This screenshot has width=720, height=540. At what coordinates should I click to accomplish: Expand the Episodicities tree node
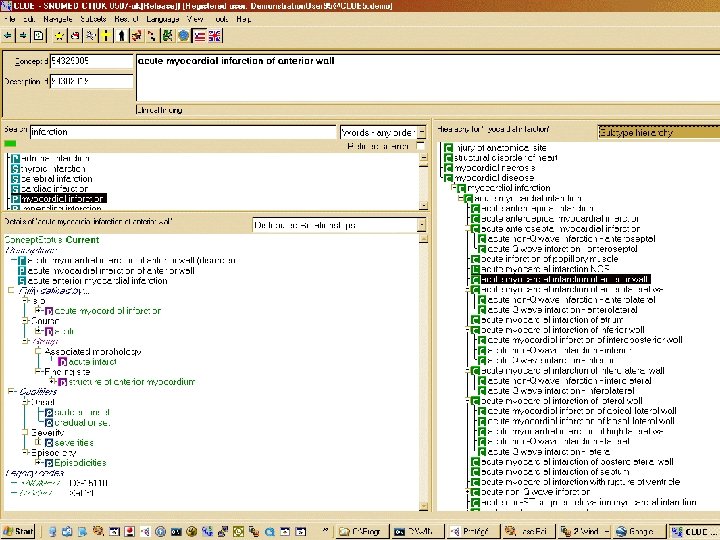click(37, 464)
